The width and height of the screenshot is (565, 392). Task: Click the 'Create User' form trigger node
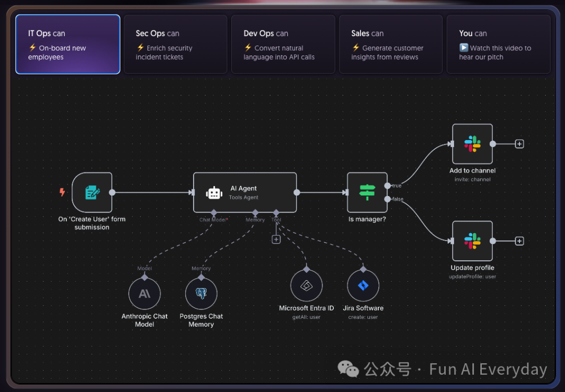pyautogui.click(x=92, y=192)
